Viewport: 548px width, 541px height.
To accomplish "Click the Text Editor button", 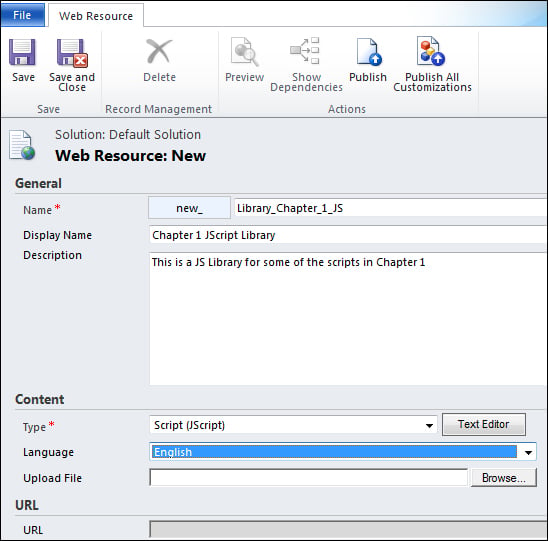I will [484, 424].
